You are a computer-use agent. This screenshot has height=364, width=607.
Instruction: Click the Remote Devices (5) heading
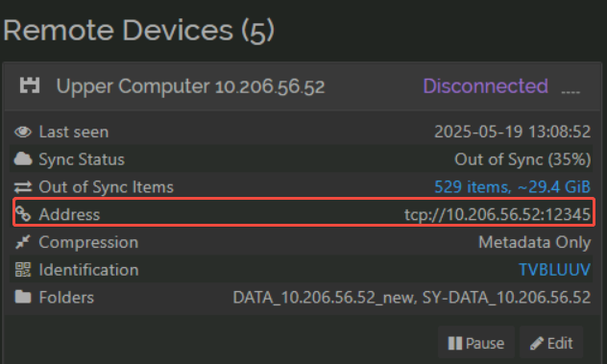tap(139, 30)
